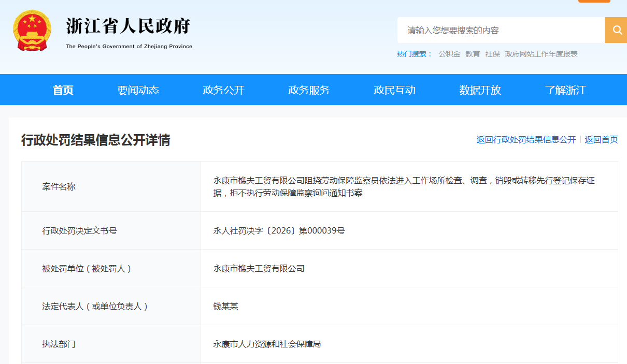Viewport: 627px width, 364px height.
Task: Click the 教育 hot search link
Action: [473, 54]
